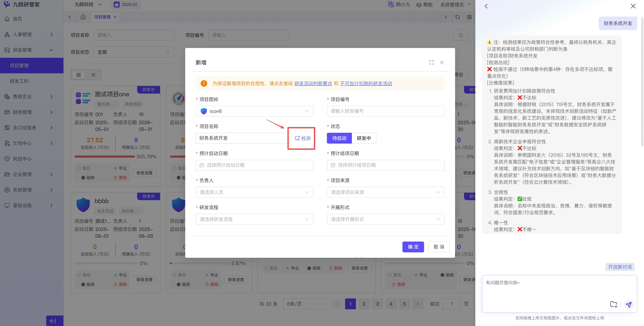Screen dimensions: 644x326
Task: Click the fullscreen icon in 新增 dialog
Action: tap(431, 62)
